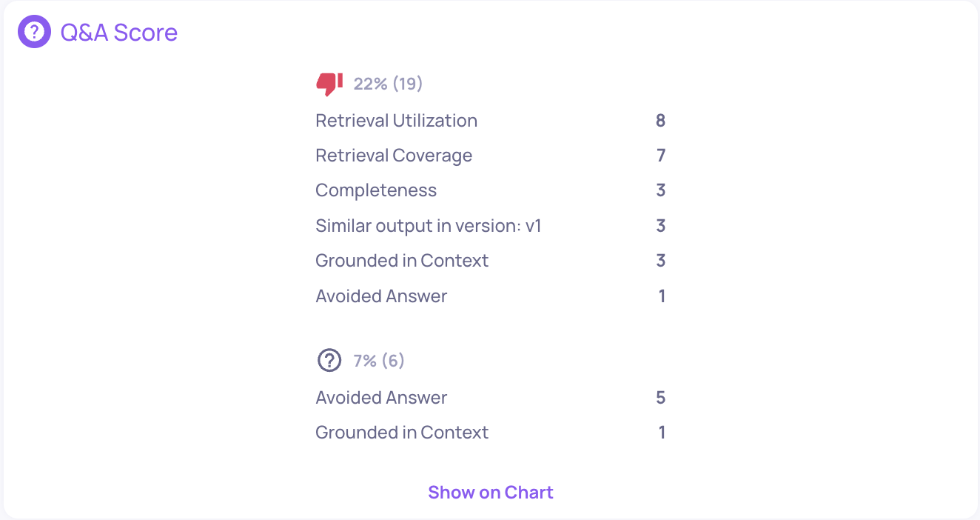Click the count 5 beside Avoided Answer

click(x=661, y=398)
